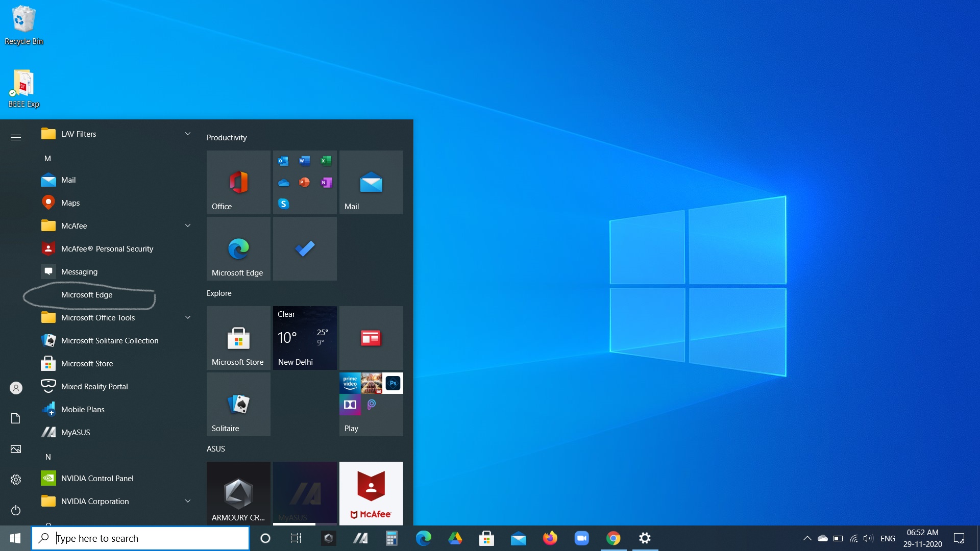Click the Word icon in Office apps tile
Screen dimensions: 980x551
click(305, 161)
